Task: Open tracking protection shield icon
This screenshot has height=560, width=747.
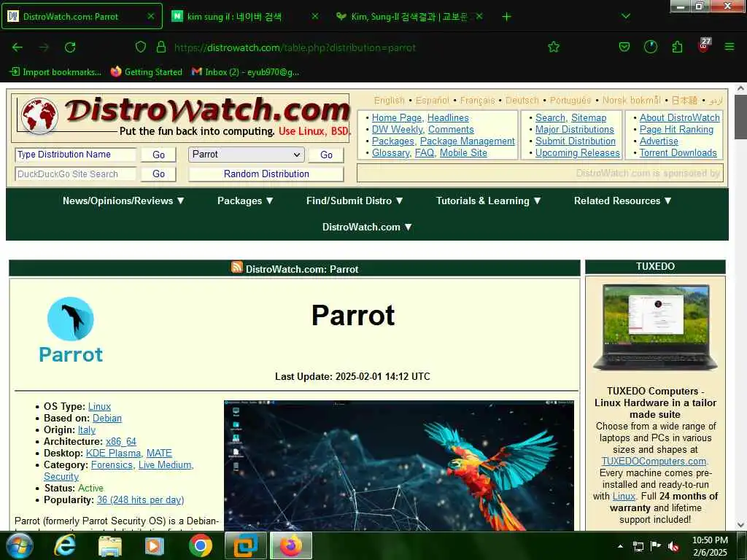Action: click(140, 47)
